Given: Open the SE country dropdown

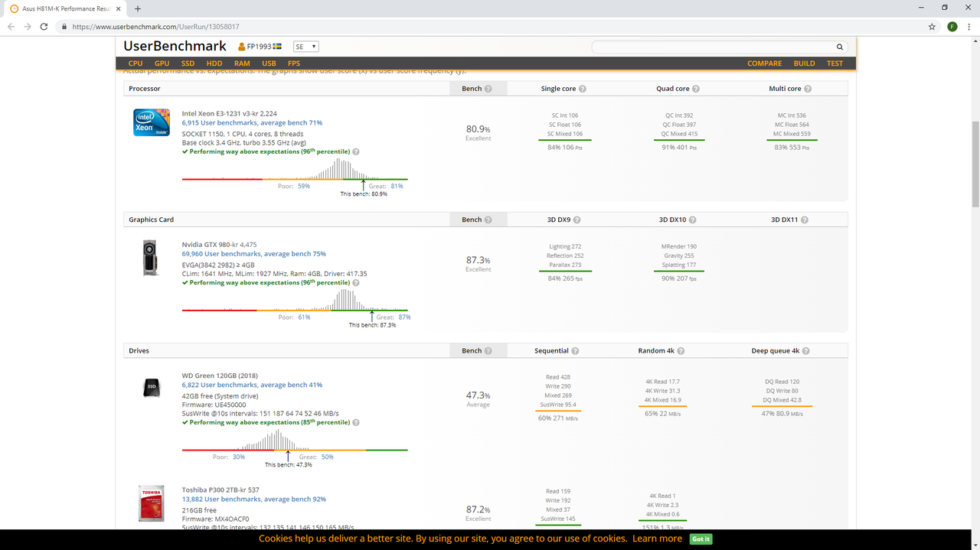Looking at the screenshot, I should (x=306, y=47).
